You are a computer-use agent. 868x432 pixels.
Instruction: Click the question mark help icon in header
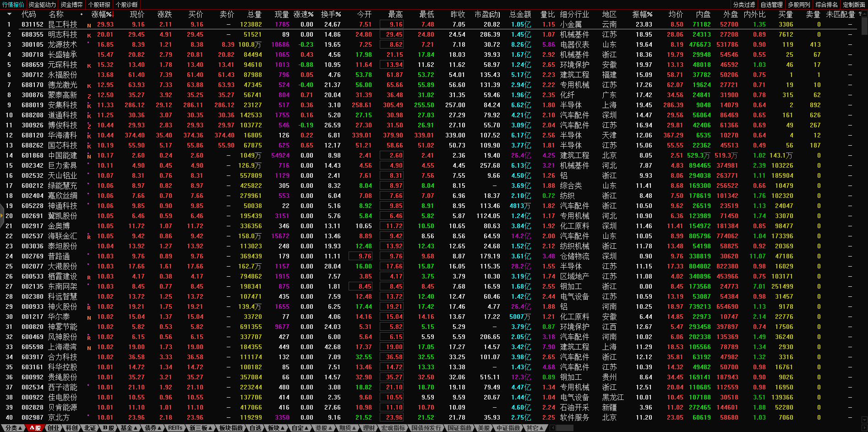coord(860,14)
